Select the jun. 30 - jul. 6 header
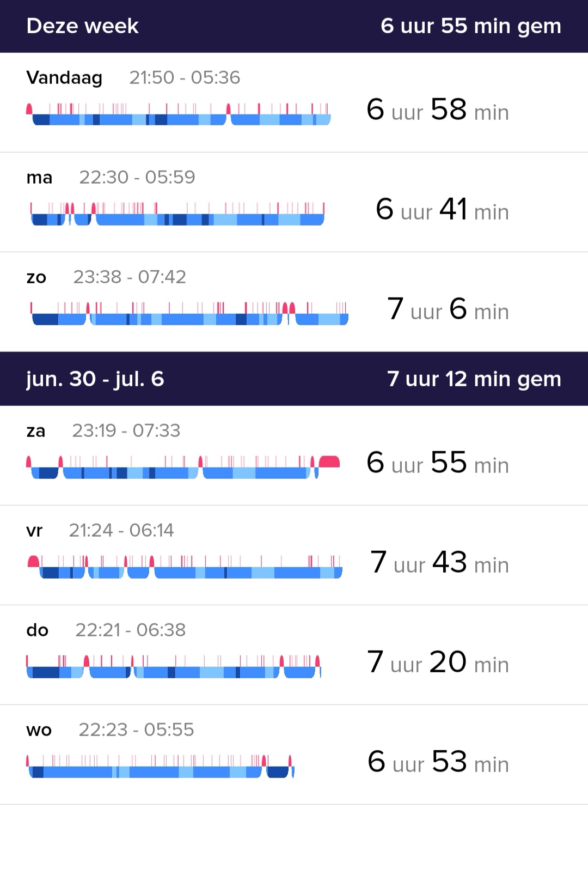Screen dimensions: 588x875 pyautogui.click(x=95, y=379)
